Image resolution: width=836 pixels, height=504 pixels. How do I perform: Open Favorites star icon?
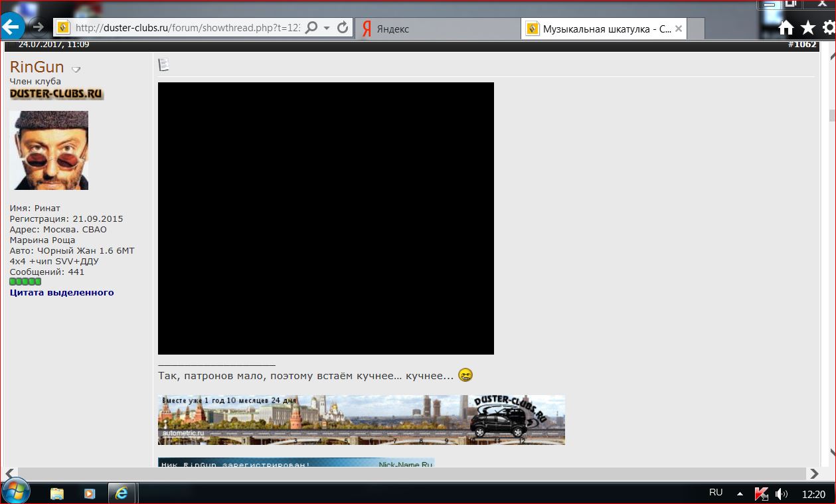(x=807, y=27)
